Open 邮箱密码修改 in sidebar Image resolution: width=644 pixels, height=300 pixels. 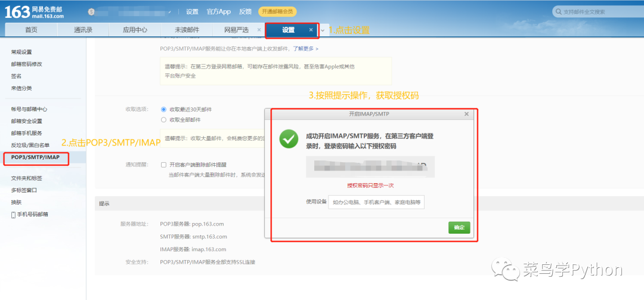27,64
